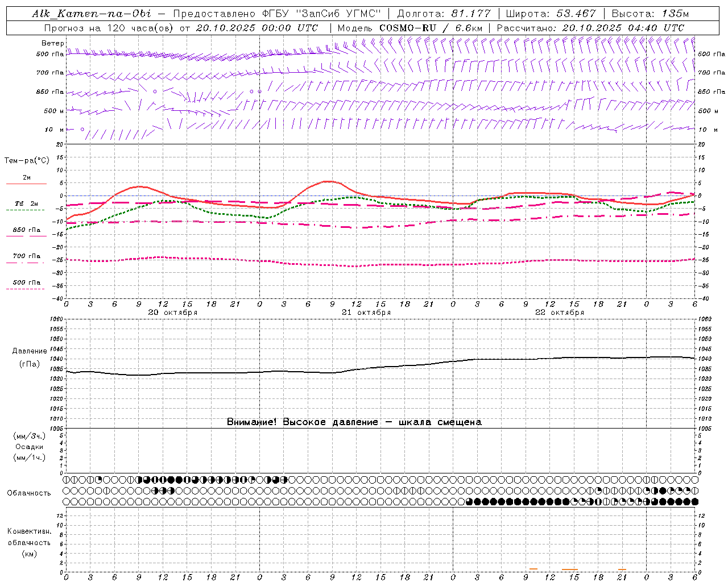
Task: Click the Td 2м dew point legend entry
Action: click(27, 203)
